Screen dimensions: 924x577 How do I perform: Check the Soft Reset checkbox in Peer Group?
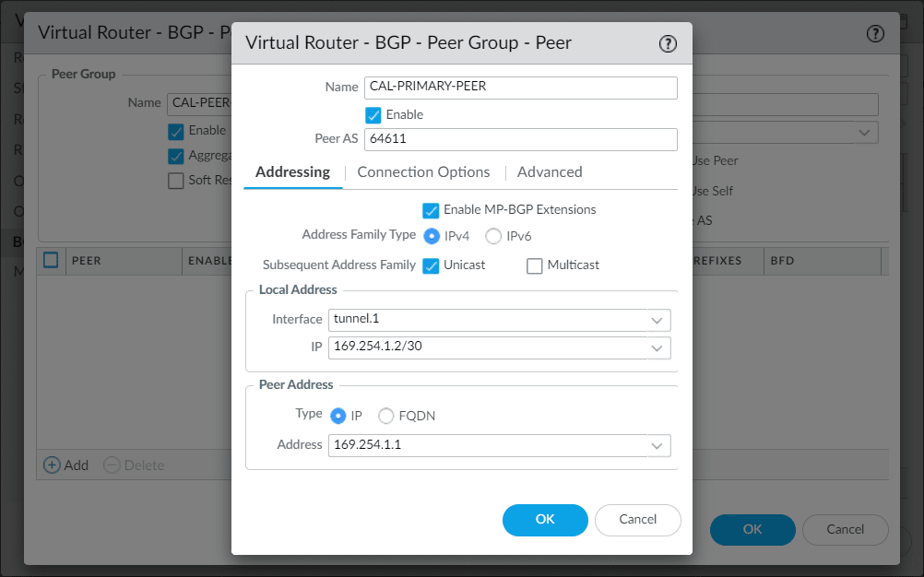tap(175, 180)
